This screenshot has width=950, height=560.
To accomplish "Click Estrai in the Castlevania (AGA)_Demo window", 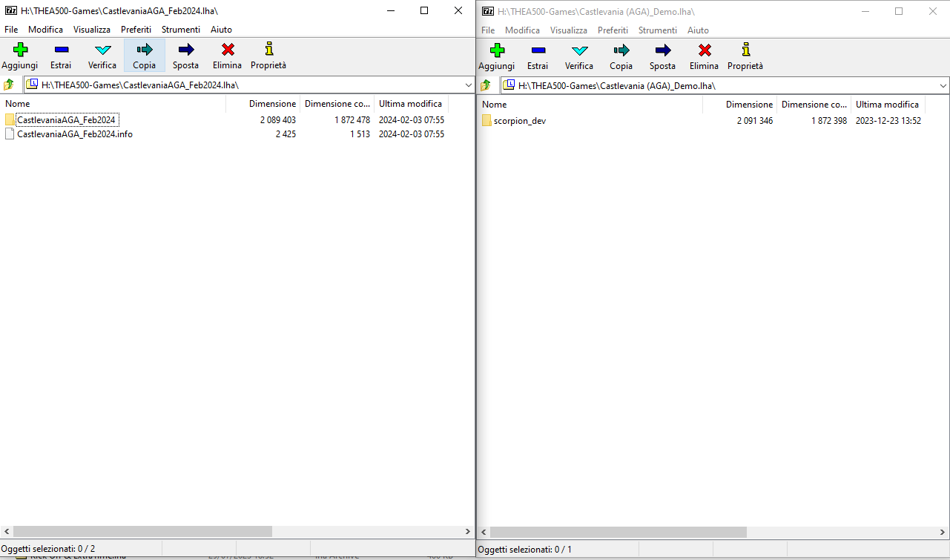I will pyautogui.click(x=538, y=56).
